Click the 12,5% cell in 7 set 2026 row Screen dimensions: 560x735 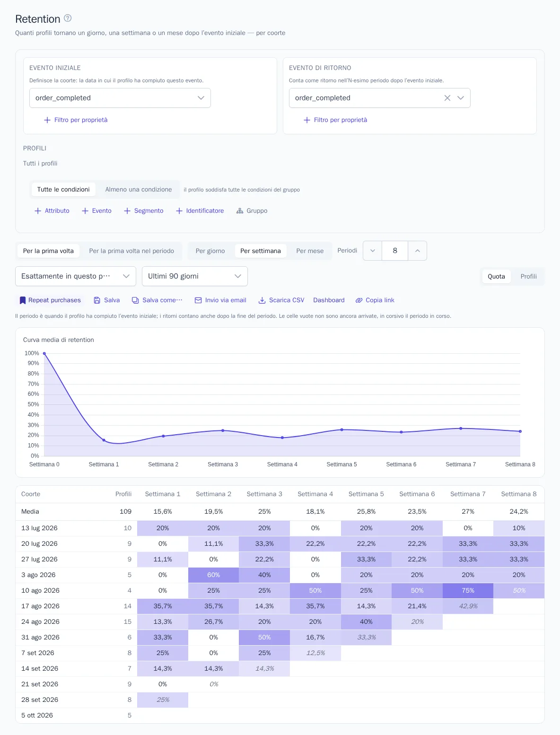(x=315, y=653)
